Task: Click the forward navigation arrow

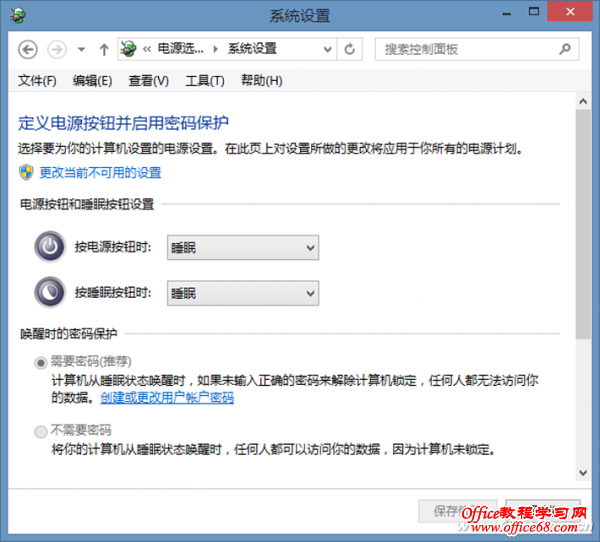Action: 57,49
